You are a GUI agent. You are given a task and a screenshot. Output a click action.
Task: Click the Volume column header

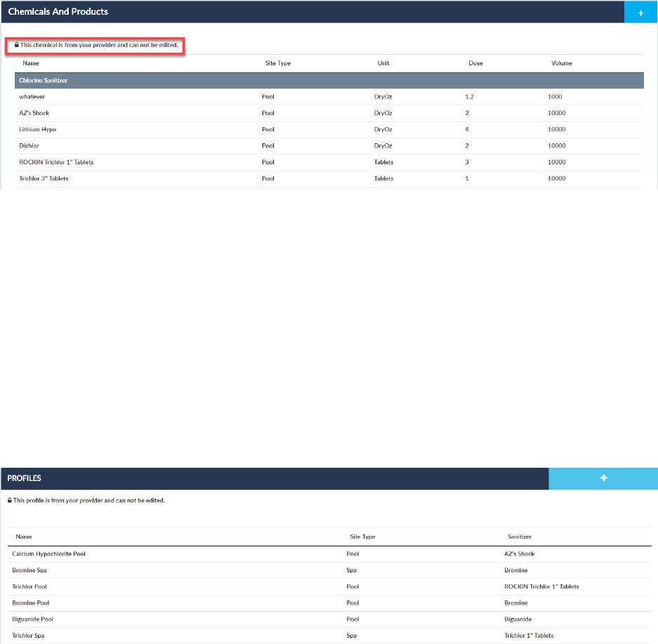[x=562, y=63]
